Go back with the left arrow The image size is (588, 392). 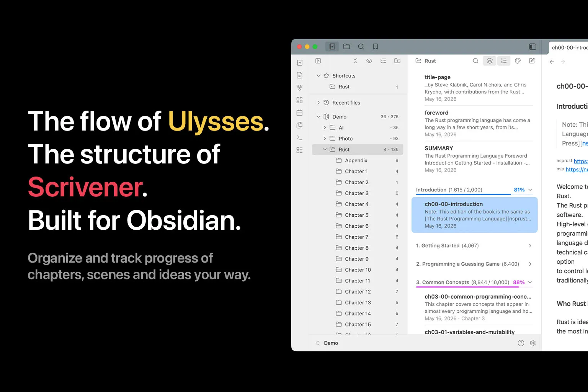click(552, 62)
